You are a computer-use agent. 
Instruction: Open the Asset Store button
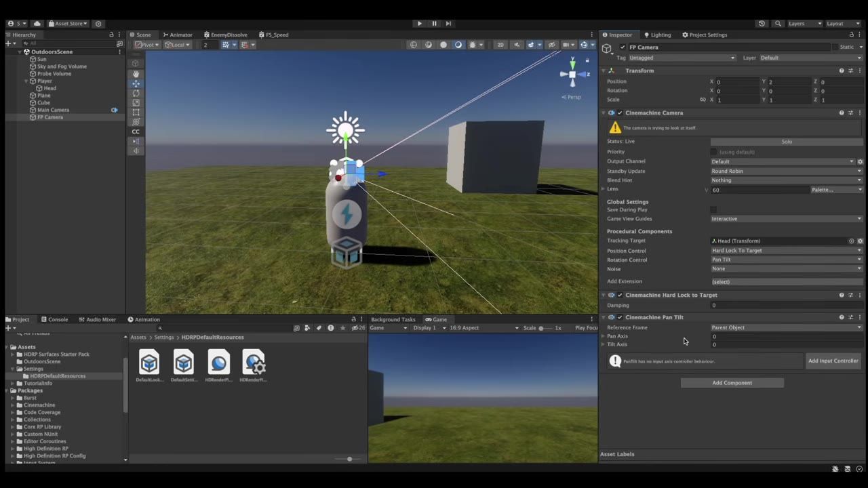68,24
